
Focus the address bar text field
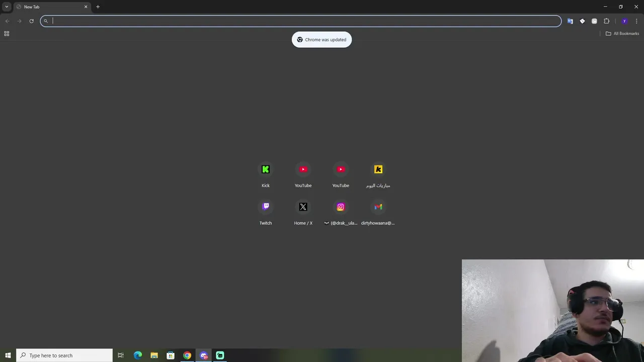(x=301, y=21)
